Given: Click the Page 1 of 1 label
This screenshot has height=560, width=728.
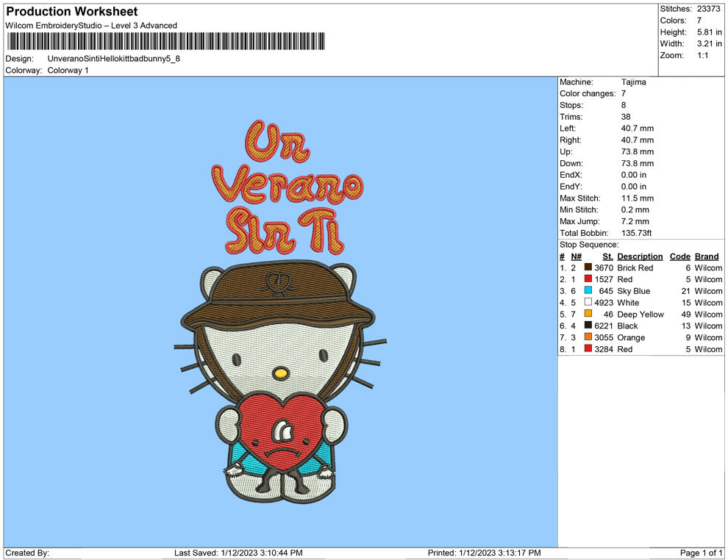Looking at the screenshot, I should click(x=701, y=553).
